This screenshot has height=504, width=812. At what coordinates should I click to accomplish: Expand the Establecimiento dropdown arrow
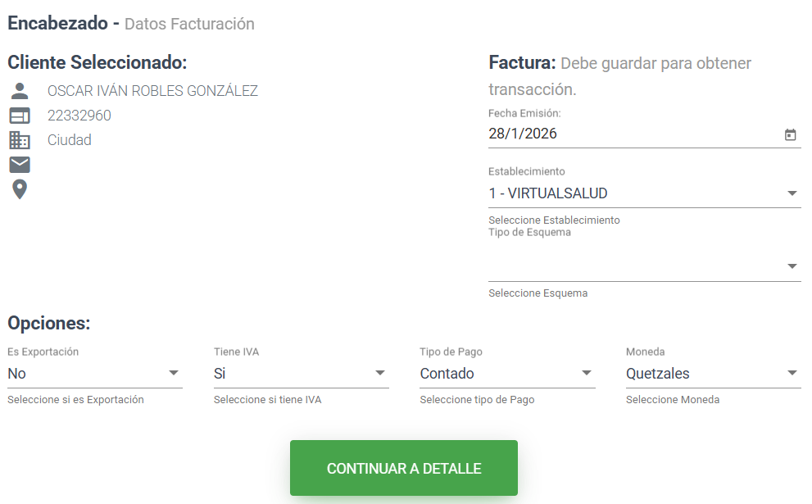[x=792, y=193]
